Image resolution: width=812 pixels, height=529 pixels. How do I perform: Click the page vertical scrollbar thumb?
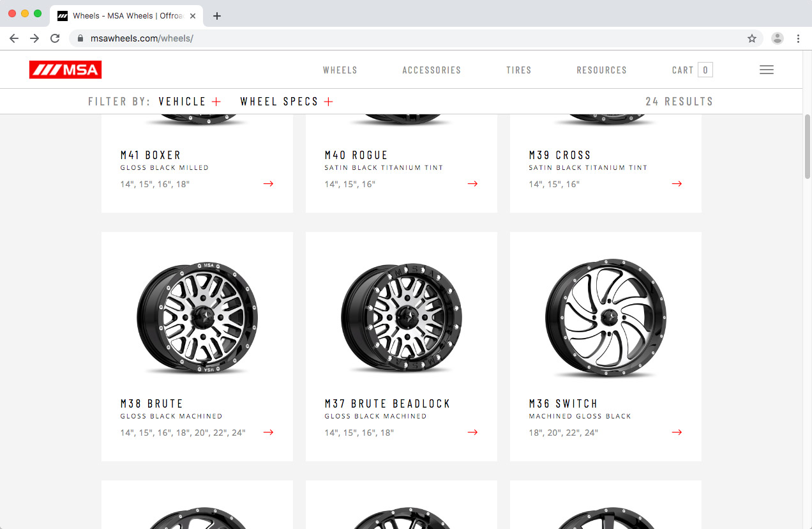click(x=808, y=146)
